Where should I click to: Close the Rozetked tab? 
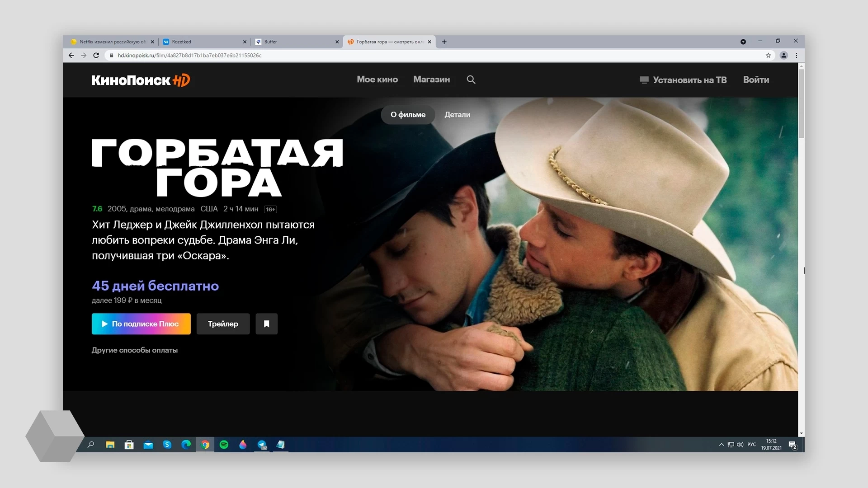pos(245,42)
